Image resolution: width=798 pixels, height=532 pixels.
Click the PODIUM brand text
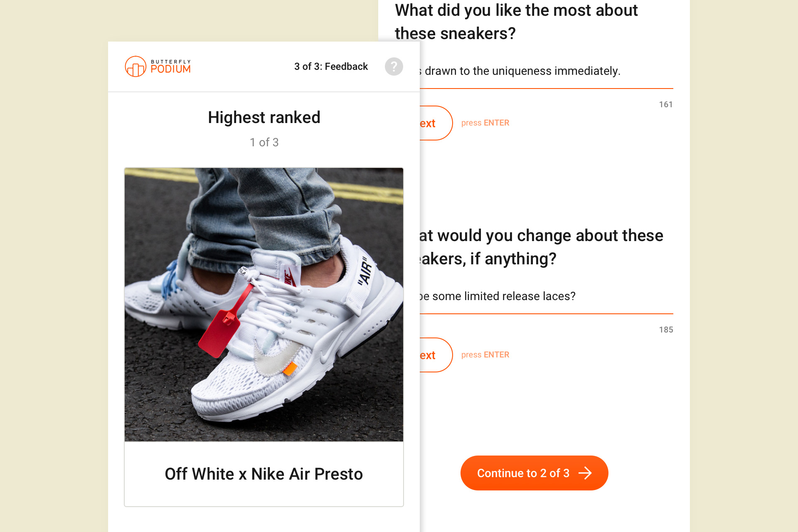[170, 69]
